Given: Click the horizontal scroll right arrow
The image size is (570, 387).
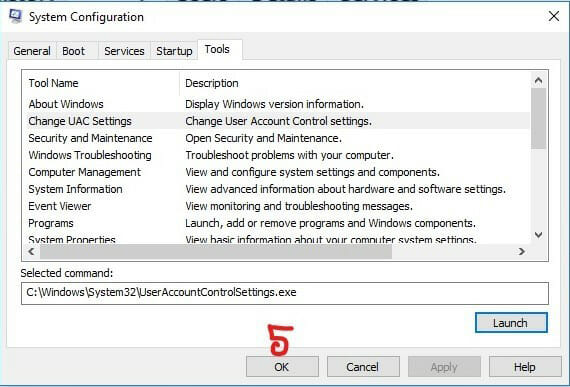Looking at the screenshot, I should click(x=522, y=251).
